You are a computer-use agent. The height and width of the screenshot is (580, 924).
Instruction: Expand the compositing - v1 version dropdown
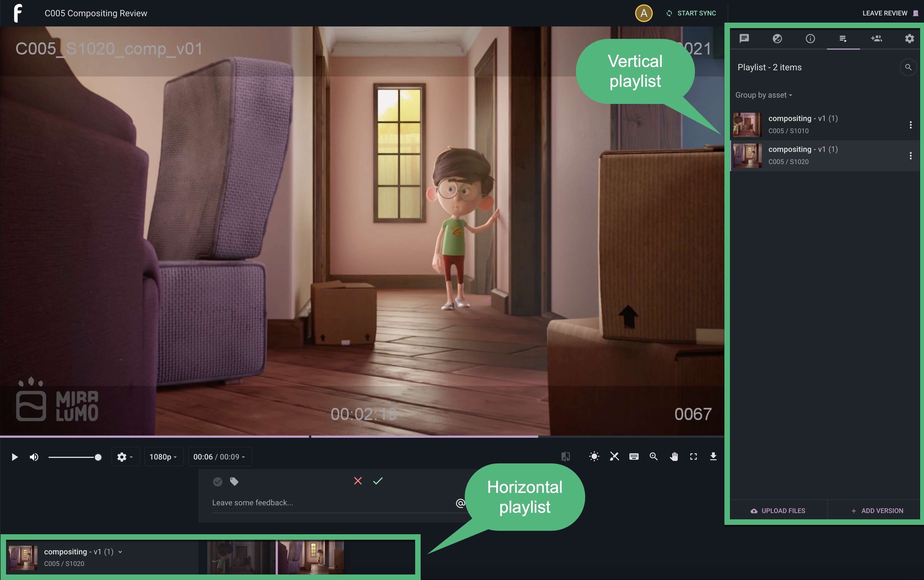[120, 552]
